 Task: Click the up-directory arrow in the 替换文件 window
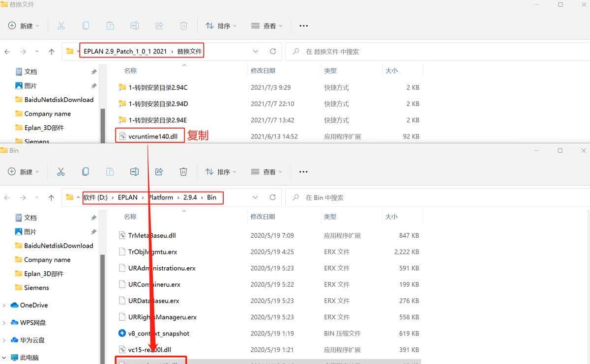tap(52, 52)
